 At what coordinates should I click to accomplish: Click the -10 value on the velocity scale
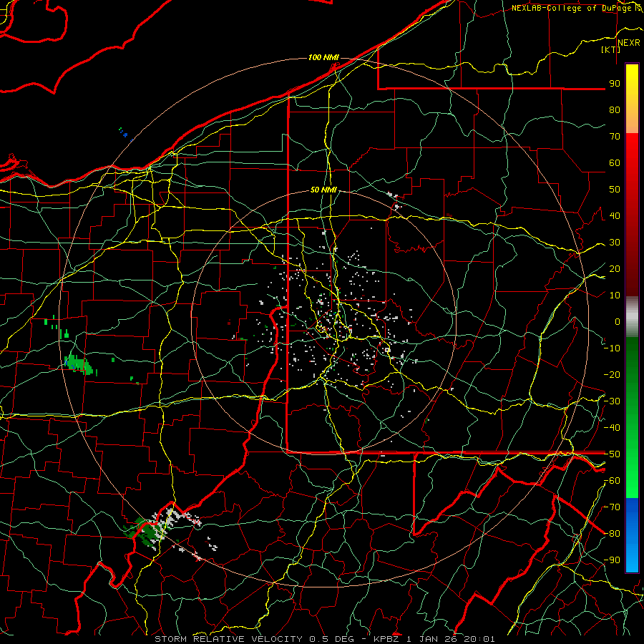click(x=612, y=348)
